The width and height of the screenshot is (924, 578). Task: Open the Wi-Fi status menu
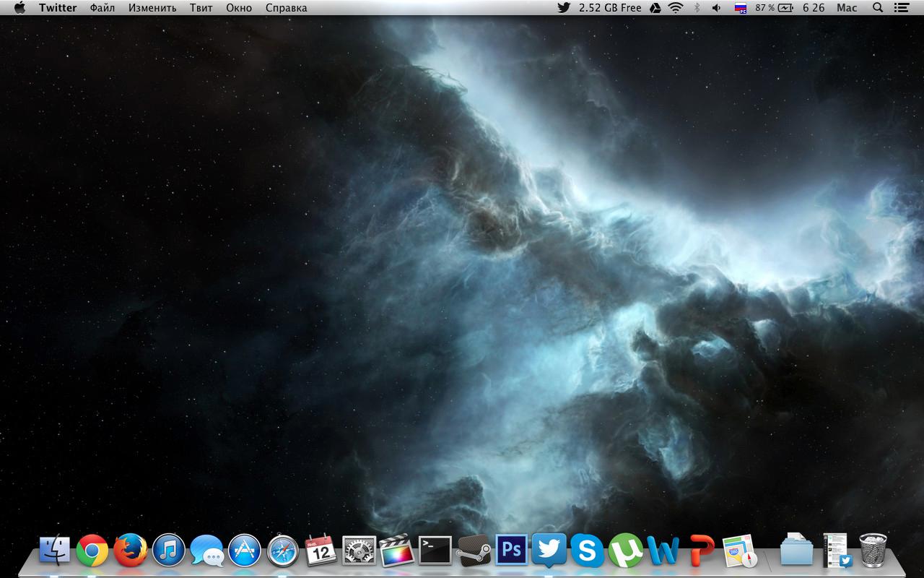pos(676,8)
